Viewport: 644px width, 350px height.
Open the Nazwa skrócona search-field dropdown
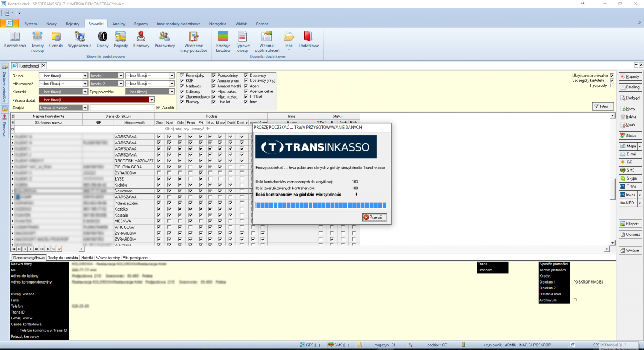click(85, 108)
